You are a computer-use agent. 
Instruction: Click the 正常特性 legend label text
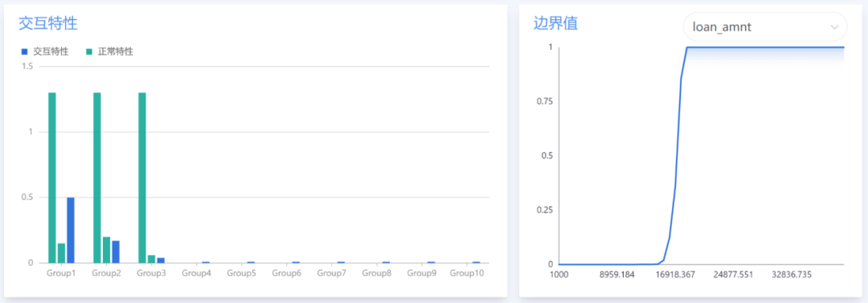(x=115, y=51)
